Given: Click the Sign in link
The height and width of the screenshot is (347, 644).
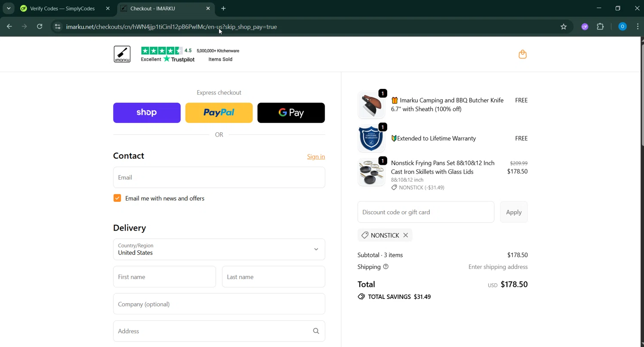Looking at the screenshot, I should tap(316, 156).
